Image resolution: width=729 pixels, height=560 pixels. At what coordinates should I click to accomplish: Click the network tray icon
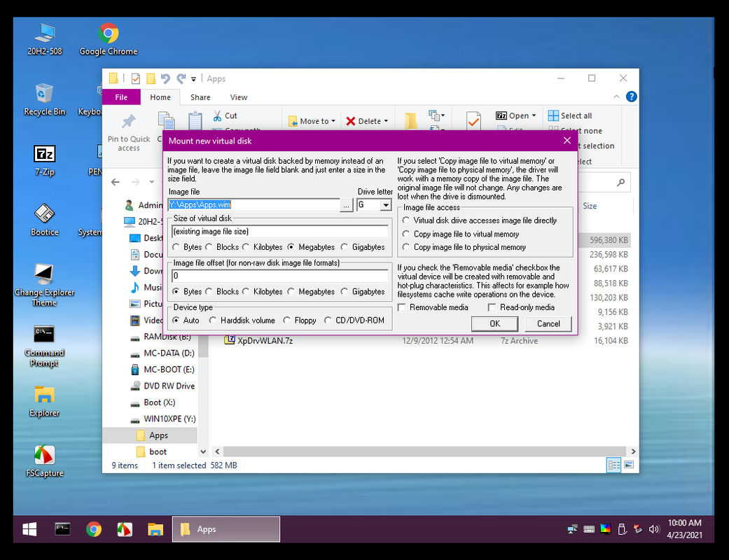click(573, 529)
